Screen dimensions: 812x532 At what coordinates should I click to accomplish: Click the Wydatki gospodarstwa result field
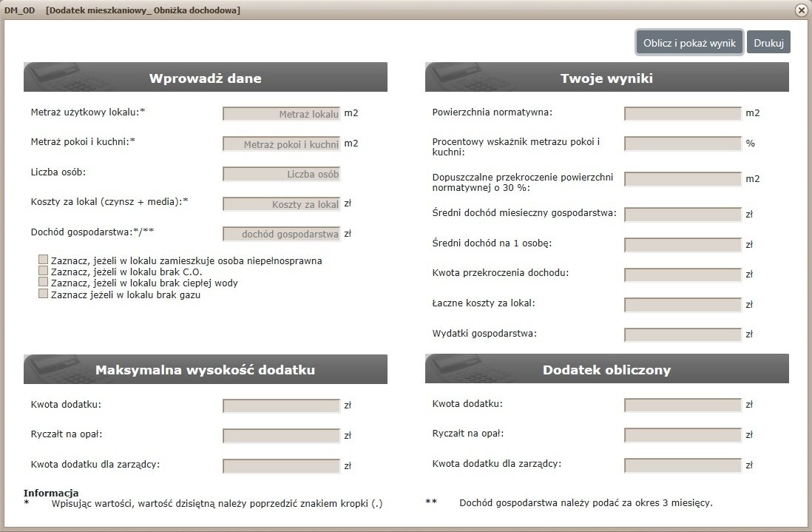[x=683, y=334]
